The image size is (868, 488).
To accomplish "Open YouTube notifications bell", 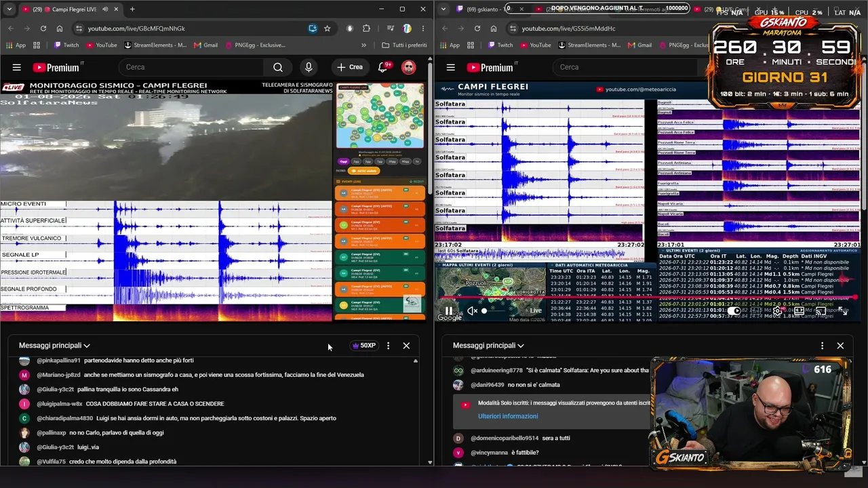I will coord(384,67).
